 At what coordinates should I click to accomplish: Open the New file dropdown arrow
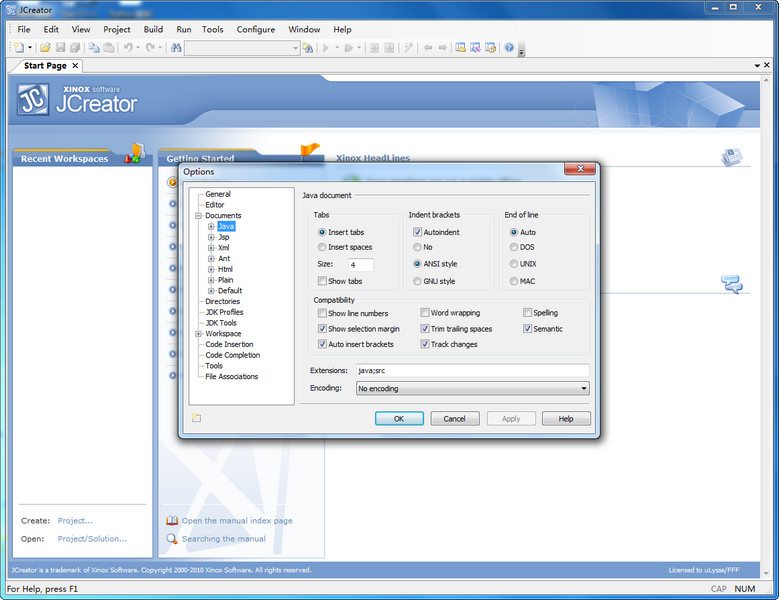(x=30, y=48)
